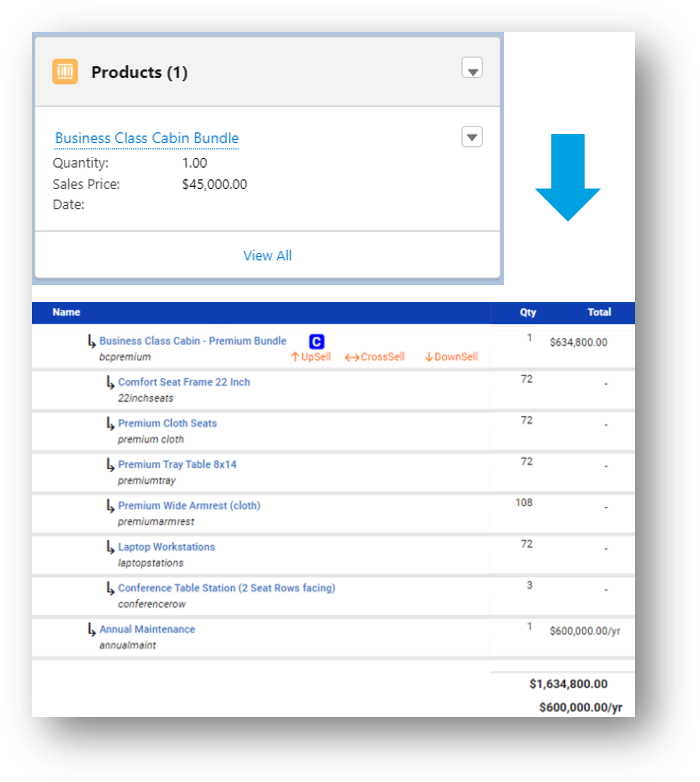Select the Quantity 1.00 value

tap(195, 163)
